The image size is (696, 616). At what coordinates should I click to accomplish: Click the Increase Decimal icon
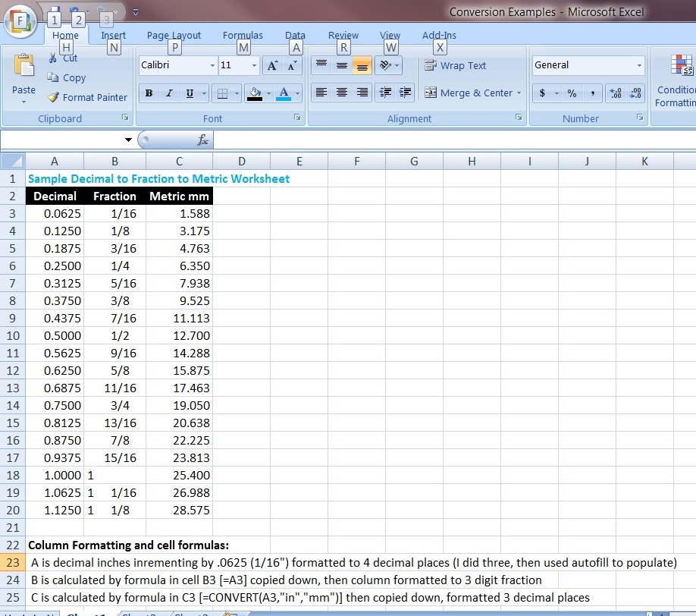pos(615,93)
